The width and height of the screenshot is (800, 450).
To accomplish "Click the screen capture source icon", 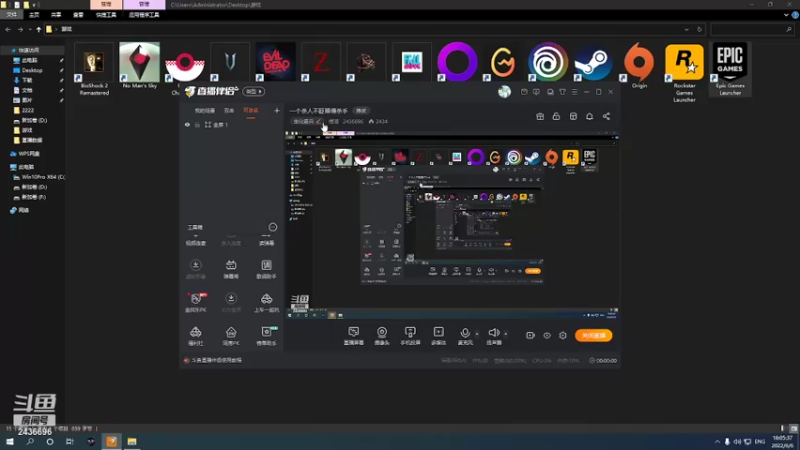I will 354,336.
